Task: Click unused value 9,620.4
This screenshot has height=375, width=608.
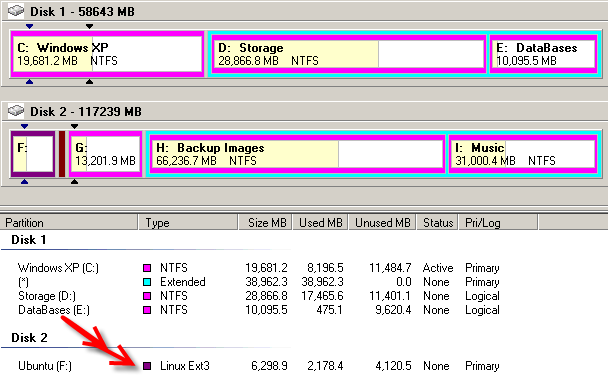Action: tap(393, 310)
